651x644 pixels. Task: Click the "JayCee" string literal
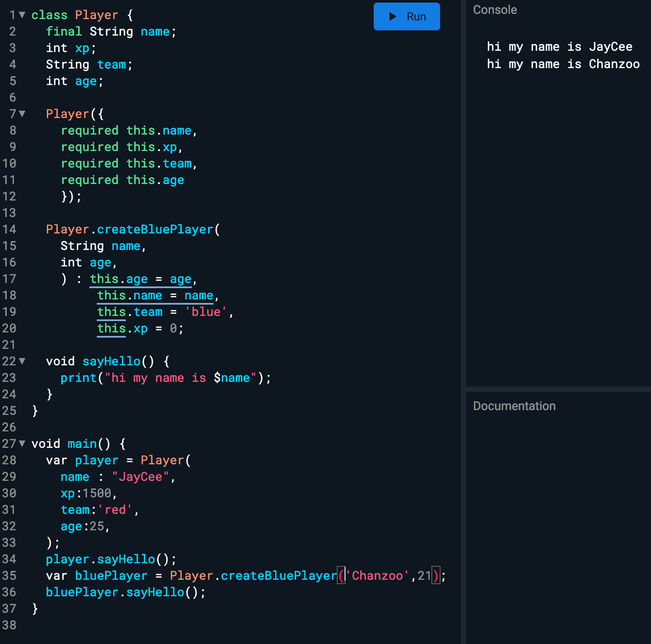click(x=140, y=476)
